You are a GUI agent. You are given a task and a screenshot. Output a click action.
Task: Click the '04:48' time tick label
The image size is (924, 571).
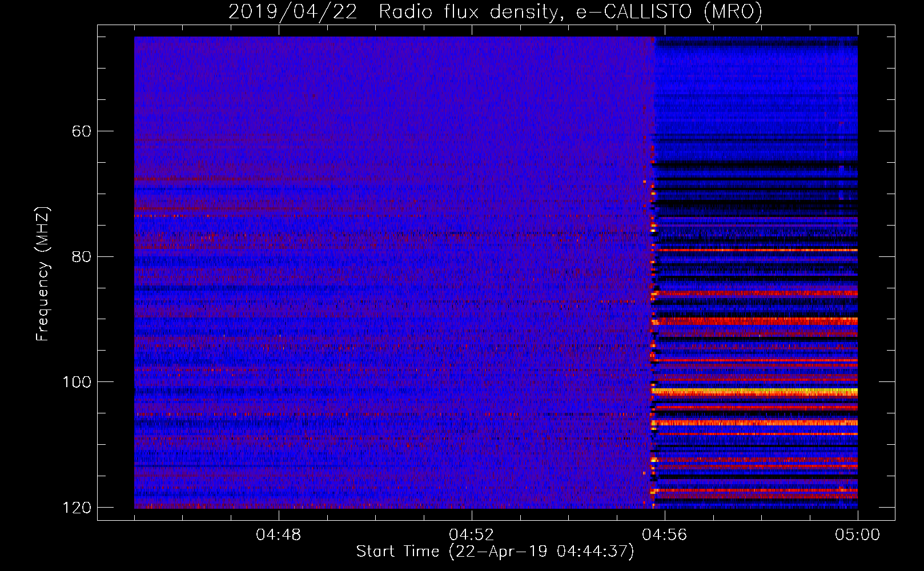tap(279, 535)
